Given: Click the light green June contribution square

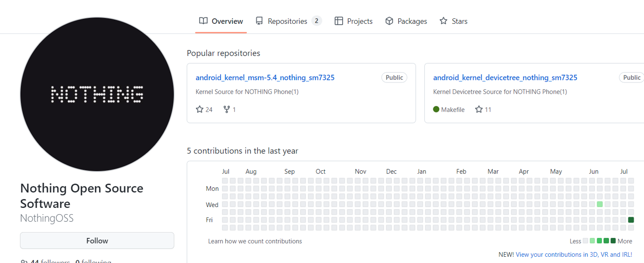Looking at the screenshot, I should click(600, 204).
